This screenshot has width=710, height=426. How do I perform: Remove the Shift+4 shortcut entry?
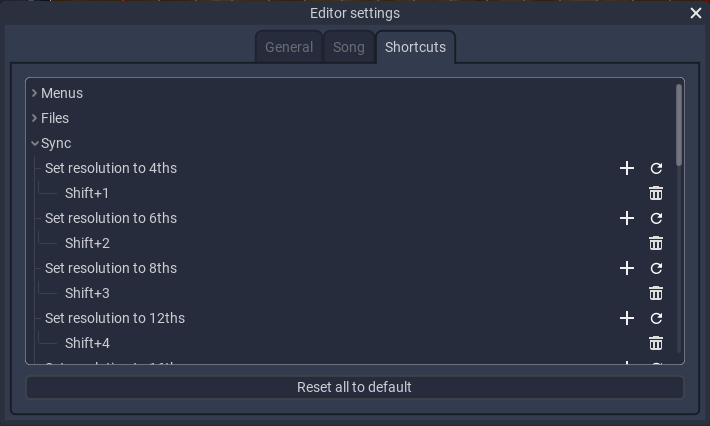point(656,343)
